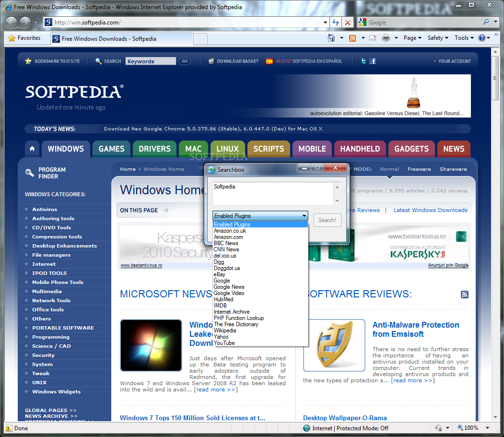The image size is (504, 437).
Task: Click the RSS feeds toolbar icon
Action: coord(352,38)
